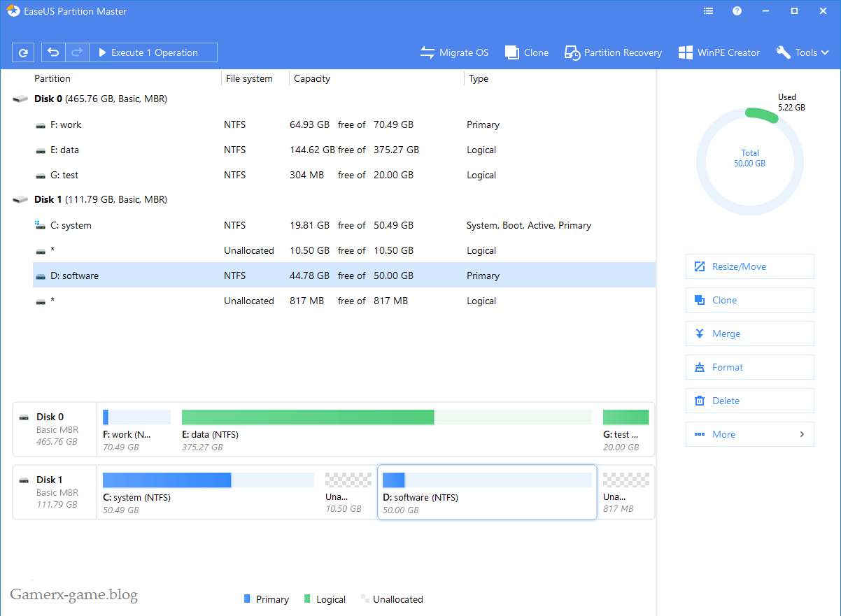Open the Clone tool in top toolbar
This screenshot has width=841, height=616.
[x=526, y=52]
